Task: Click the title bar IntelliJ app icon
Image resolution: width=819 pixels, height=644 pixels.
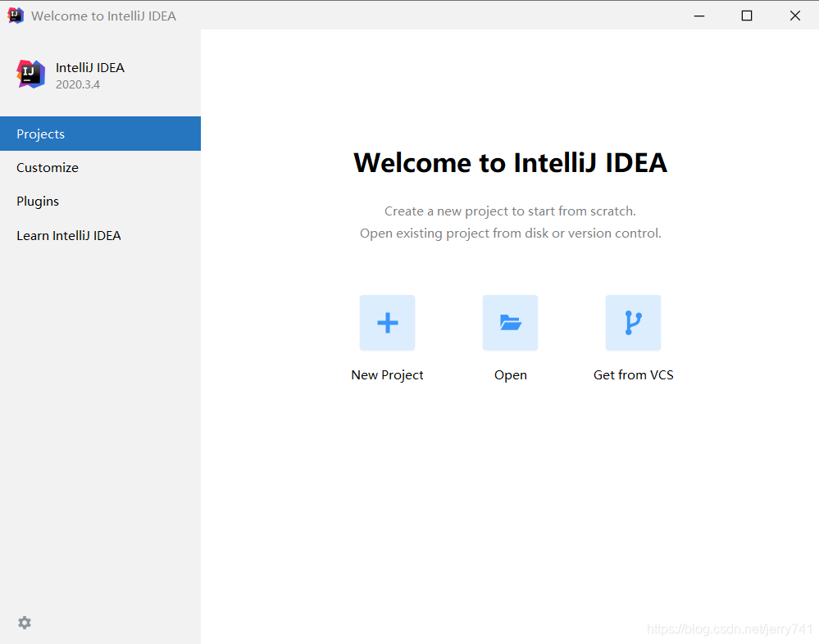Action: point(16,16)
